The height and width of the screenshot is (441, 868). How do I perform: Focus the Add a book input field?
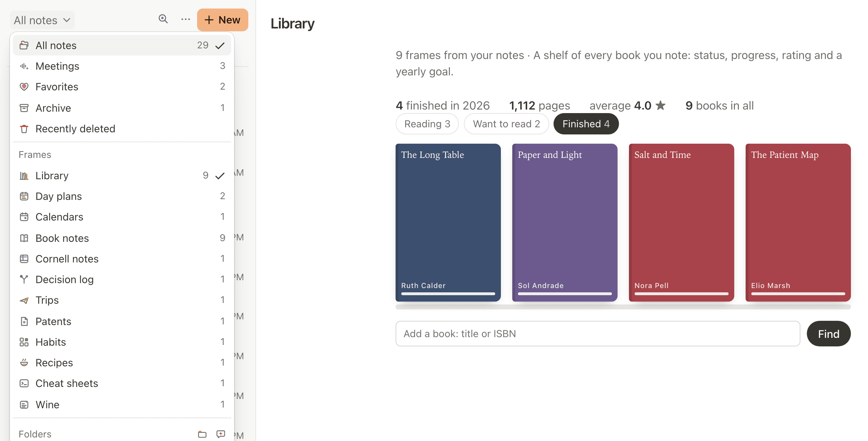pos(598,334)
